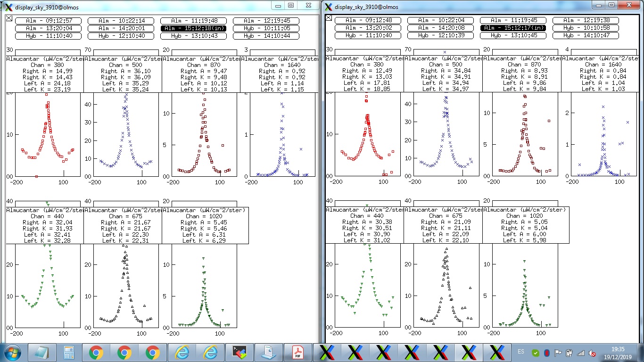Screen dimensions: 644x362
Task: Click 'Left K = 23.19' in left window
Action: tap(48, 89)
